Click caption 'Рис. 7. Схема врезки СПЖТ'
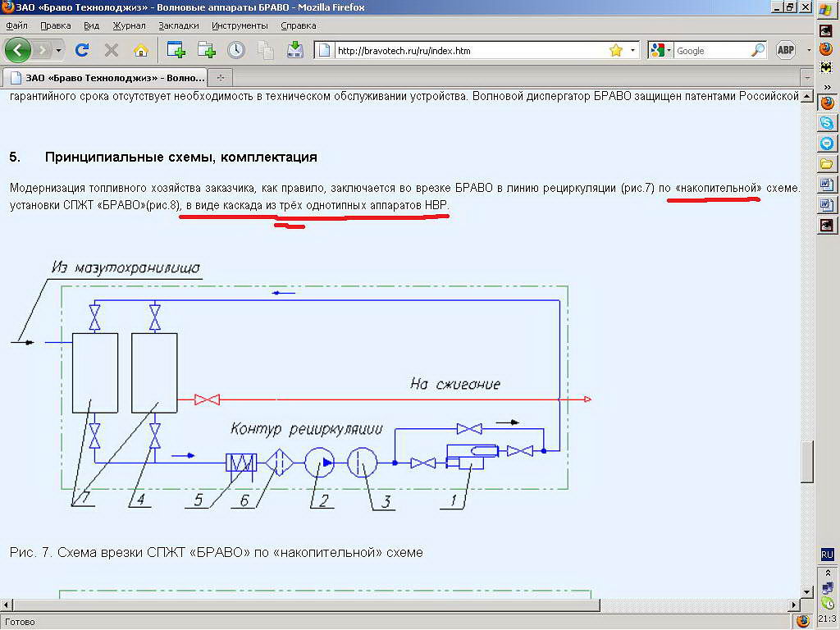 217,552
